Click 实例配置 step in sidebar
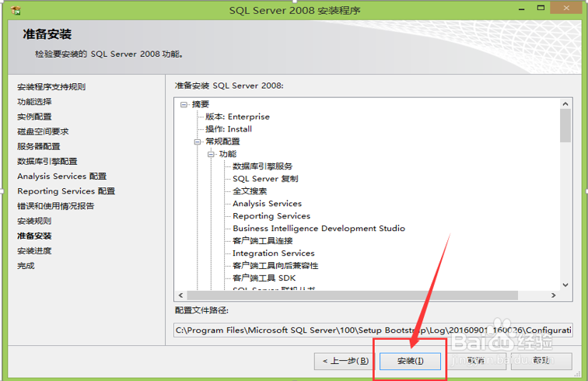The image size is (588, 381). (x=34, y=117)
